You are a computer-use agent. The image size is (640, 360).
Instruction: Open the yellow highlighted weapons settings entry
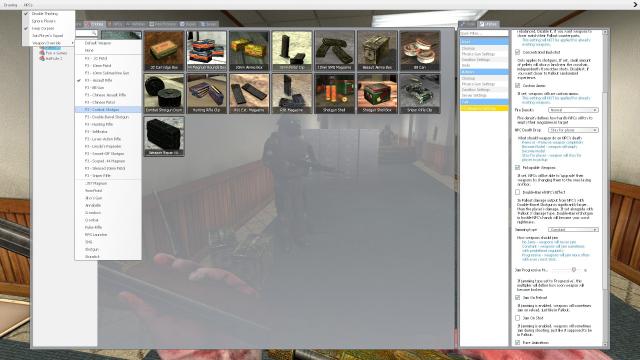click(484, 109)
